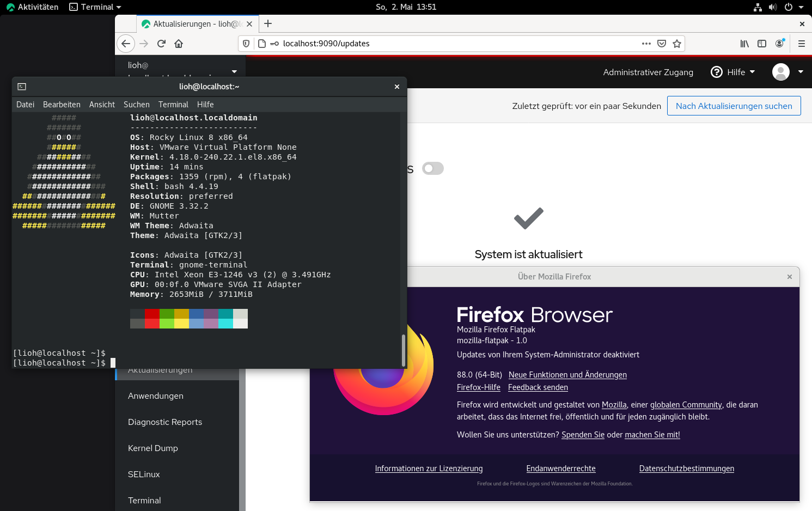Viewport: 812px width, 511px height.
Task: Toggle the automatic updates switch
Action: 433,168
